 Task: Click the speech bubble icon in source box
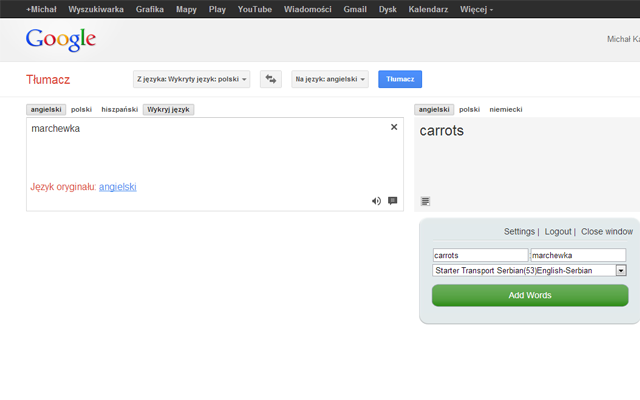pos(393,201)
